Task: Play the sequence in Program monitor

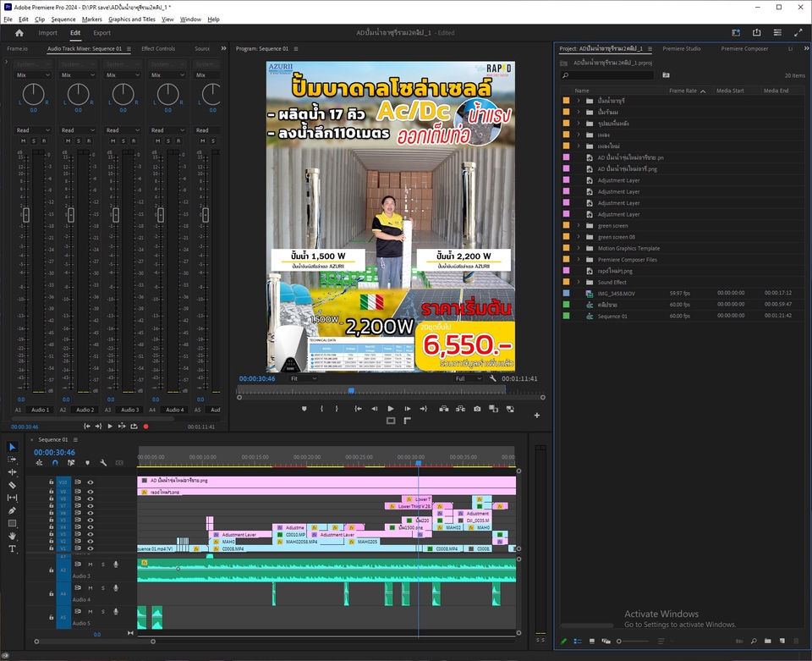Action: 391,409
